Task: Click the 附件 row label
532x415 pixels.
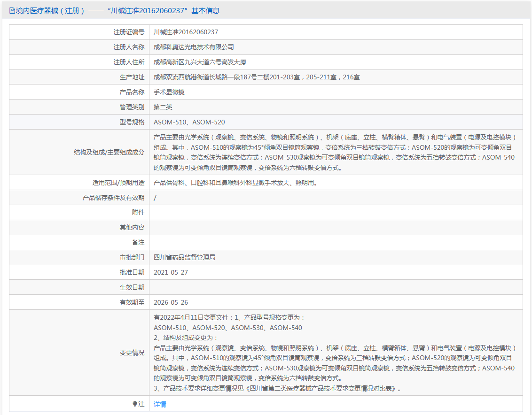Action: [x=138, y=212]
